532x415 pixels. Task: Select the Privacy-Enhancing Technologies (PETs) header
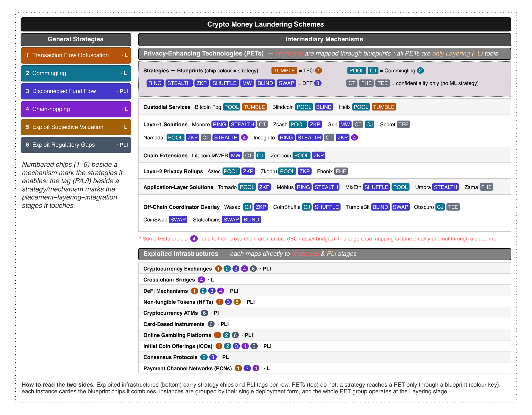coord(324,54)
